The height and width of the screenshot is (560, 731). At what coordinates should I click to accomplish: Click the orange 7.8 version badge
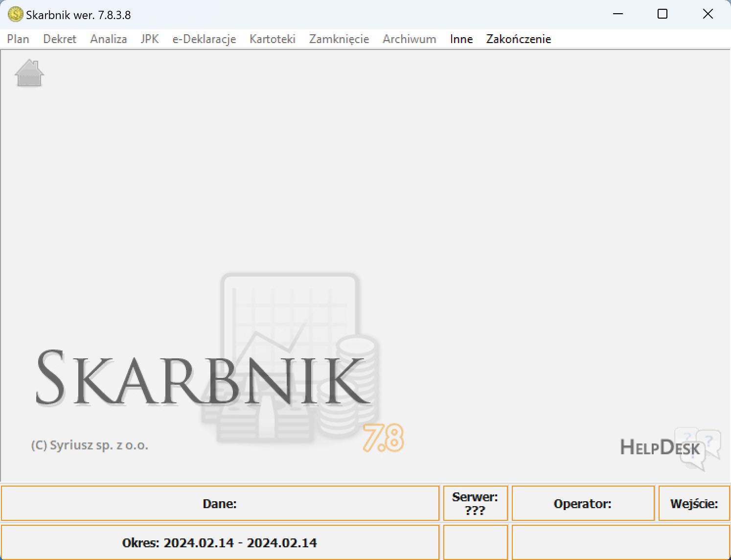(x=383, y=438)
